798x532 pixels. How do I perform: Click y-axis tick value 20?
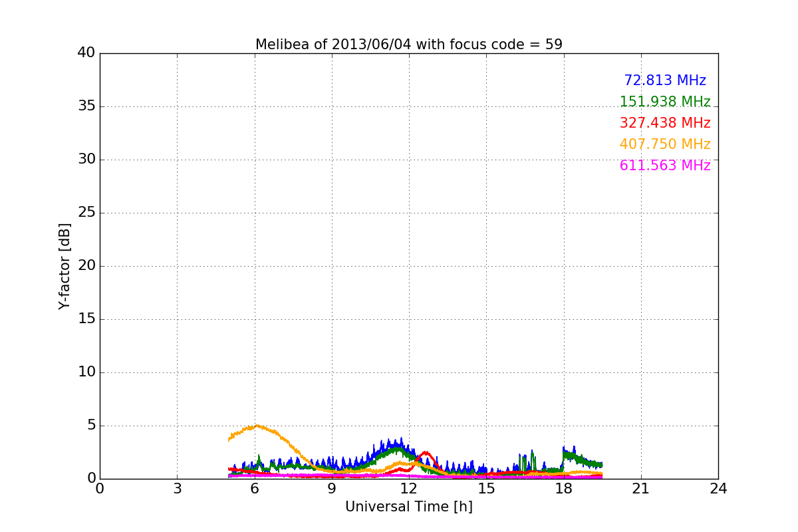[86, 265]
